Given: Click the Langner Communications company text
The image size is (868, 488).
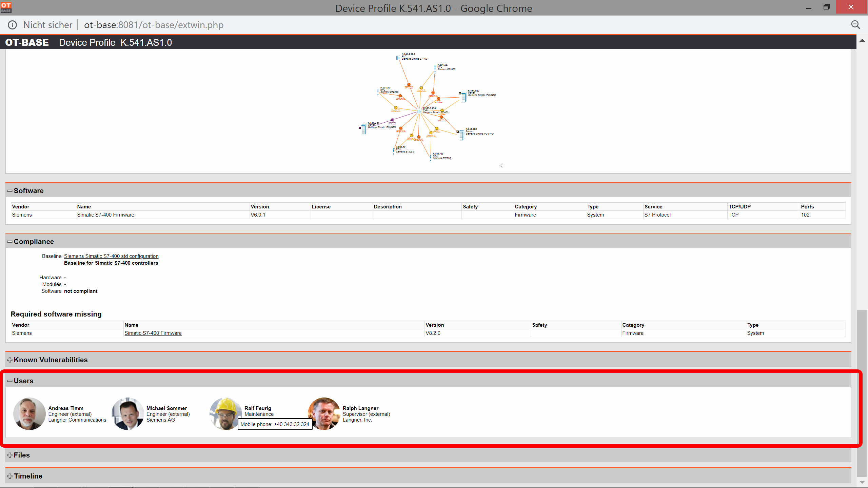Looking at the screenshot, I should [77, 420].
